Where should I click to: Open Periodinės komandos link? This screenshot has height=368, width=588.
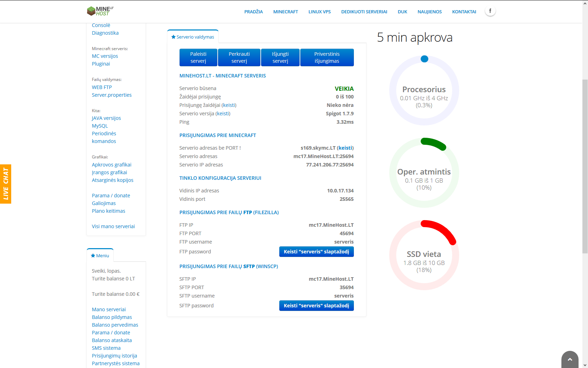pos(104,137)
